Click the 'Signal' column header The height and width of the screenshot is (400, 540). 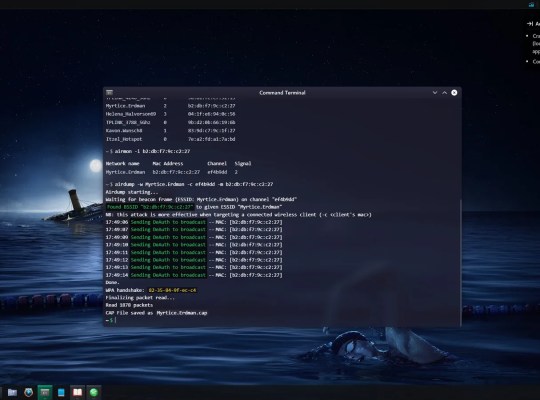click(x=243, y=164)
